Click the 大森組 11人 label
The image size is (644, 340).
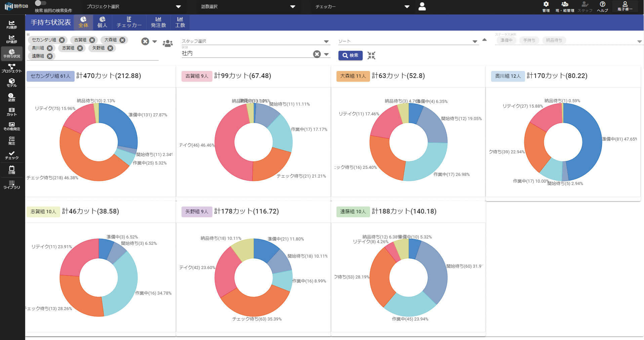pyautogui.click(x=353, y=76)
